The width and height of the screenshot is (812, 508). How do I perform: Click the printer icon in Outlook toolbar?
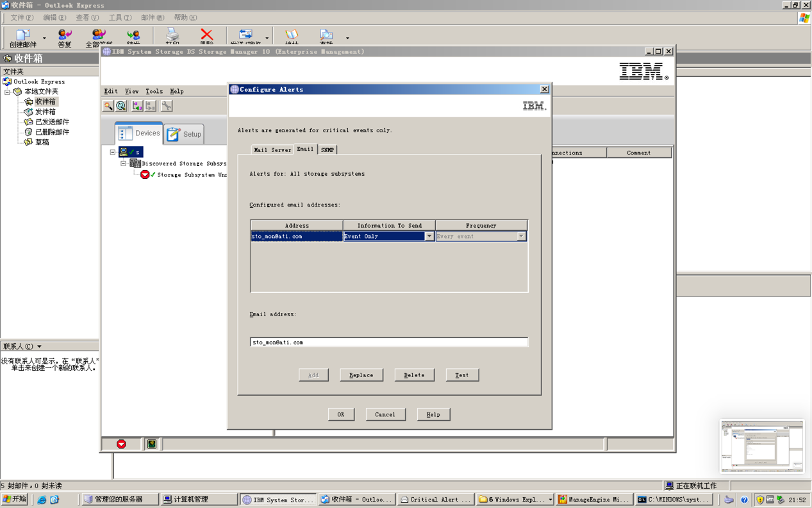coord(172,35)
